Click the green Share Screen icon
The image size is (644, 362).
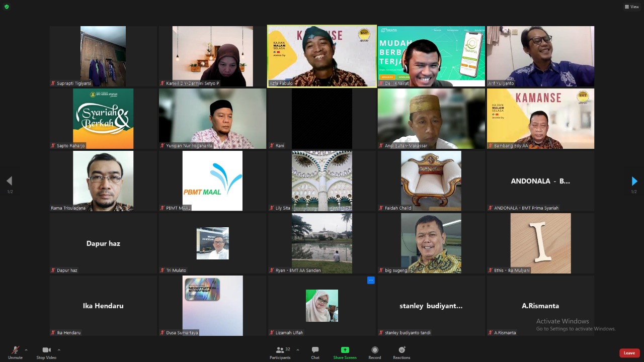(x=345, y=350)
